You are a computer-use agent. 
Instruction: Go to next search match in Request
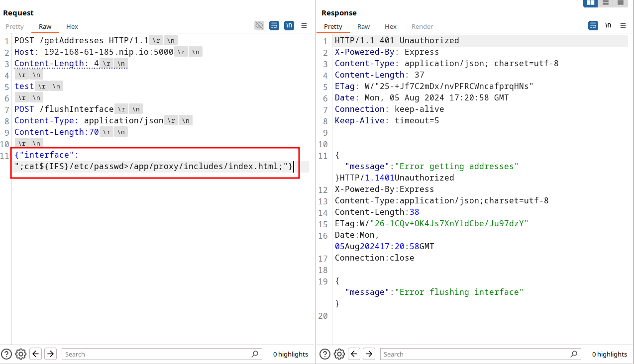50,354
